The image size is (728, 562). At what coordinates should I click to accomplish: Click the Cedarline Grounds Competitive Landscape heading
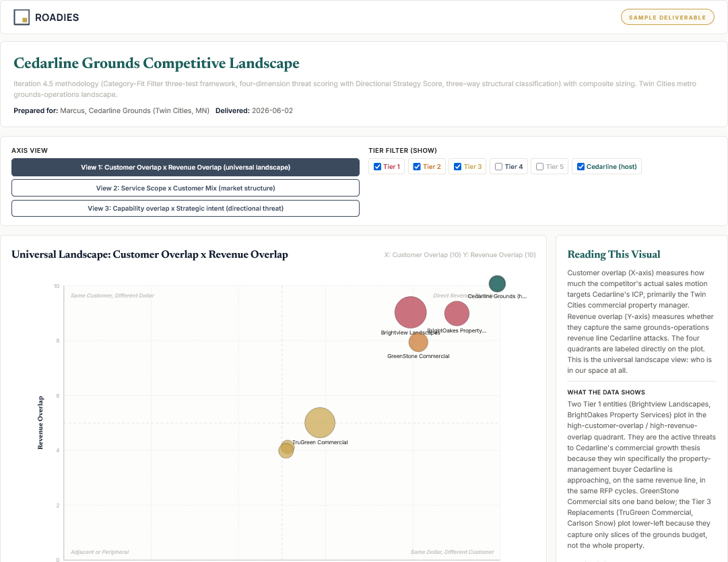click(x=156, y=63)
